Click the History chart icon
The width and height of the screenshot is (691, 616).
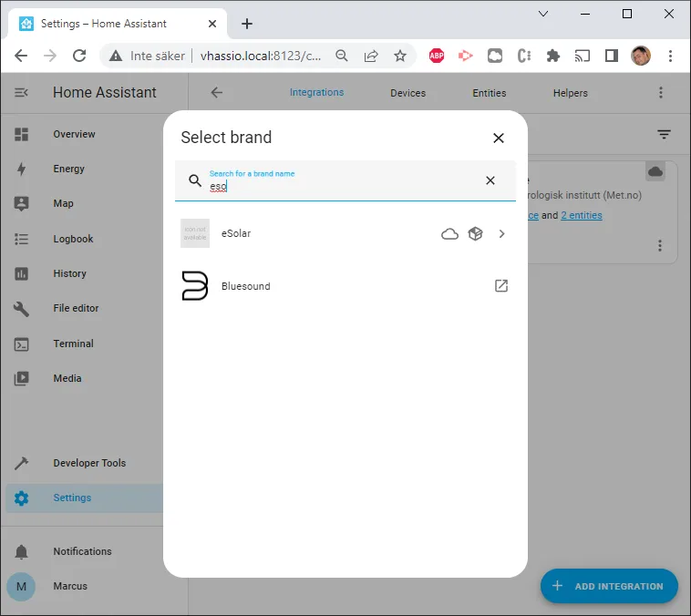[21, 273]
